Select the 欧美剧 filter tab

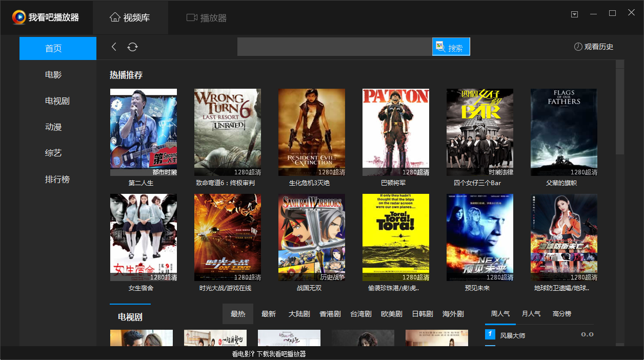pos(392,314)
